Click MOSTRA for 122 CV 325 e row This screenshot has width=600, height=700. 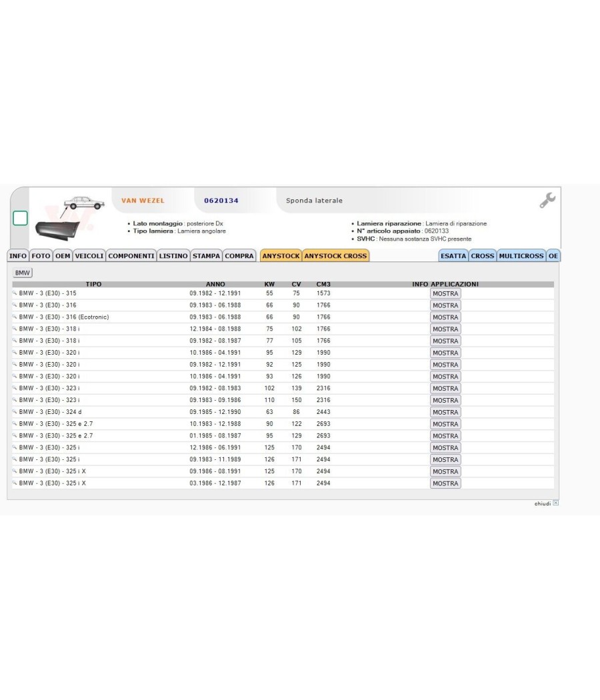click(x=445, y=424)
